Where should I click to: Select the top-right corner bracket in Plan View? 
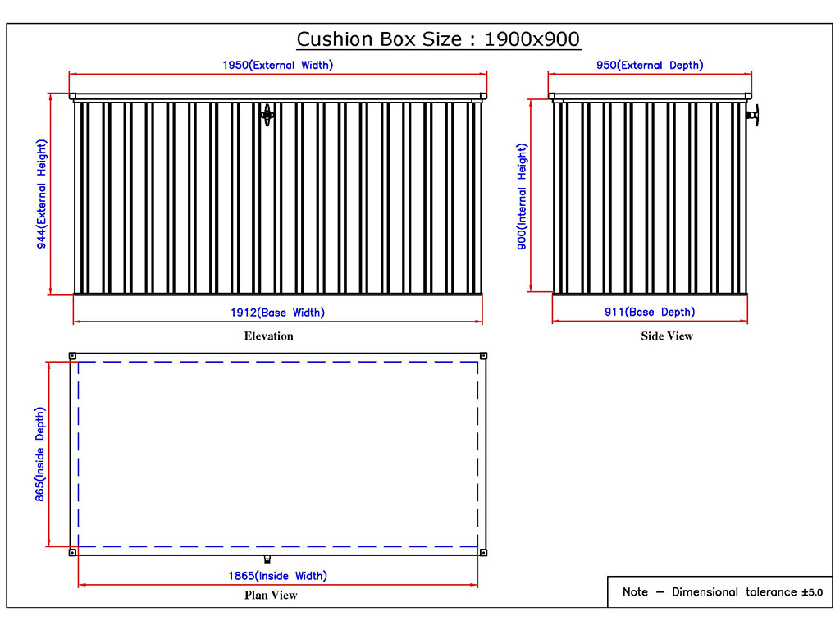point(483,356)
